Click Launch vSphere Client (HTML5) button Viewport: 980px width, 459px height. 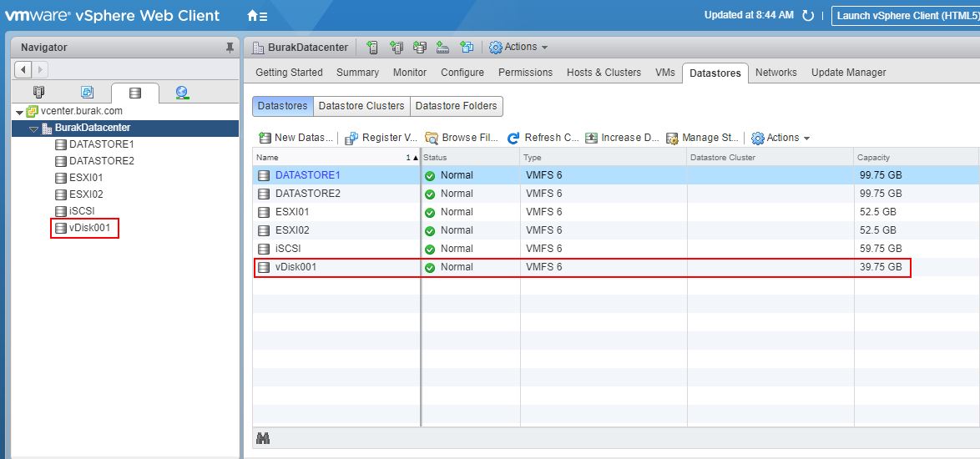pyautogui.click(x=905, y=16)
